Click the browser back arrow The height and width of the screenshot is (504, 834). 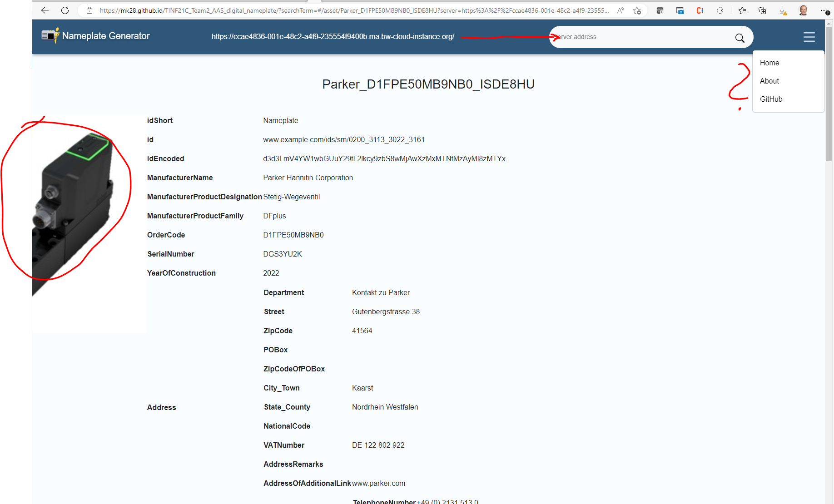click(x=45, y=10)
